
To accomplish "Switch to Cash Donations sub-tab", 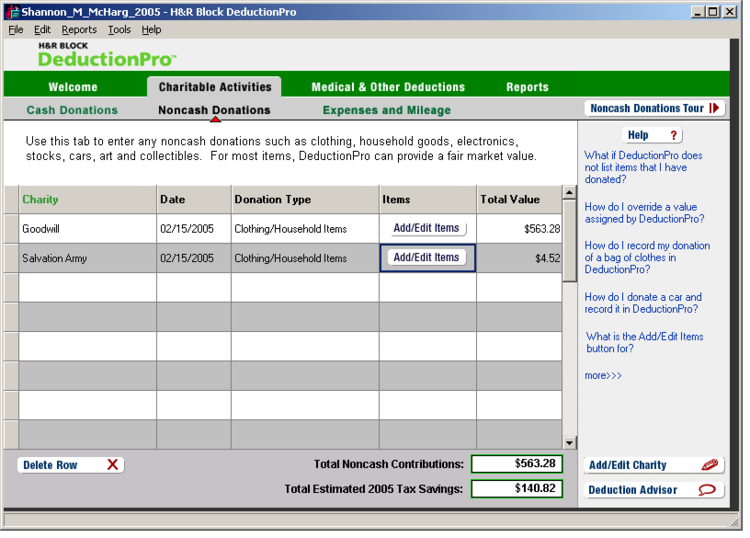I will point(72,110).
